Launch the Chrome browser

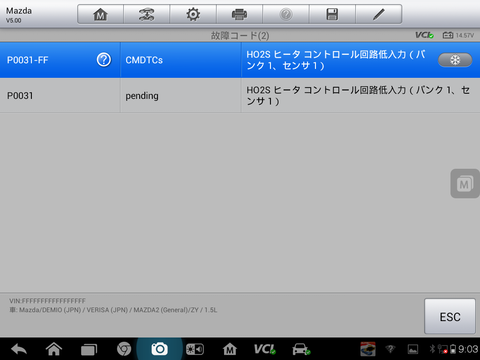[124, 349]
